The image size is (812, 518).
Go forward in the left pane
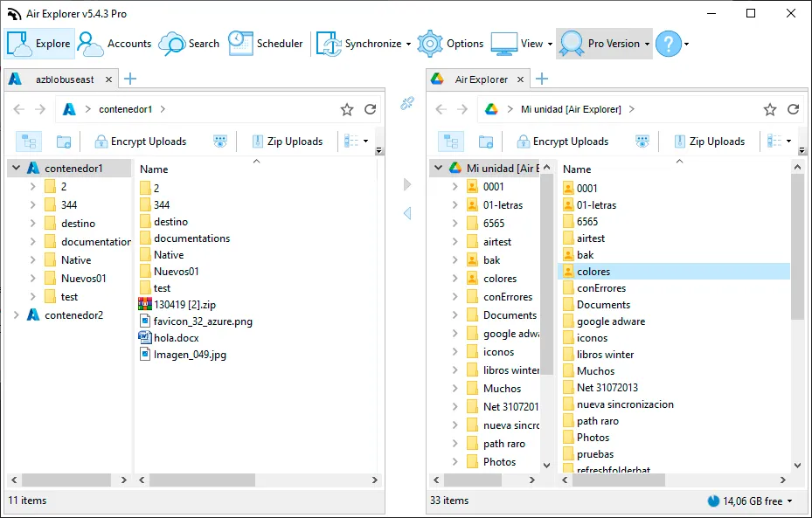[x=40, y=109]
